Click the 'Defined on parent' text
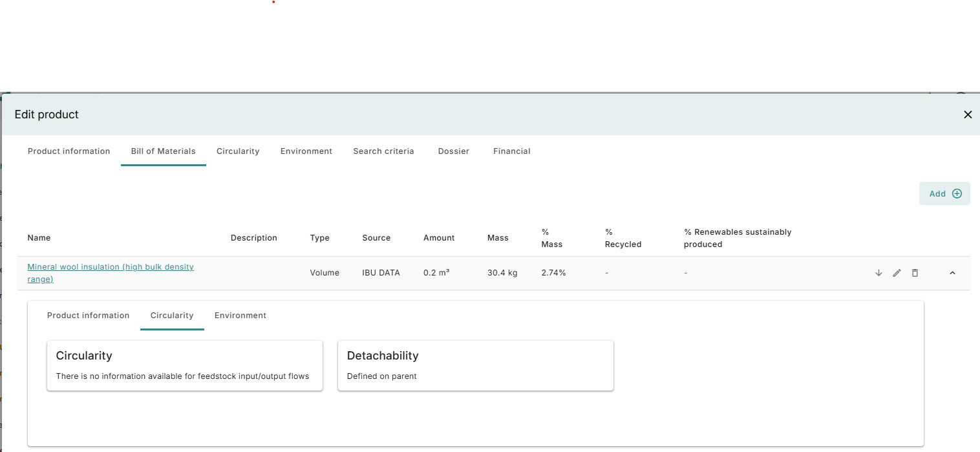This screenshot has height=452, width=980. (x=381, y=376)
